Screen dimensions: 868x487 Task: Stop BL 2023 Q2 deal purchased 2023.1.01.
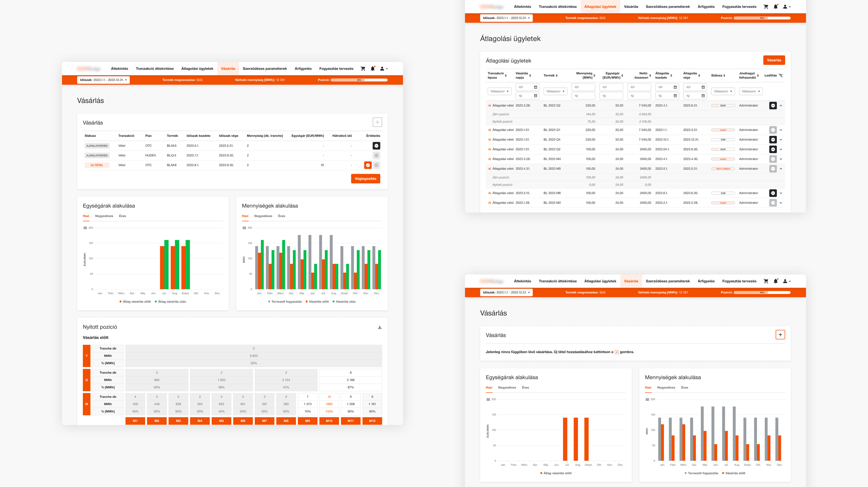(x=773, y=150)
